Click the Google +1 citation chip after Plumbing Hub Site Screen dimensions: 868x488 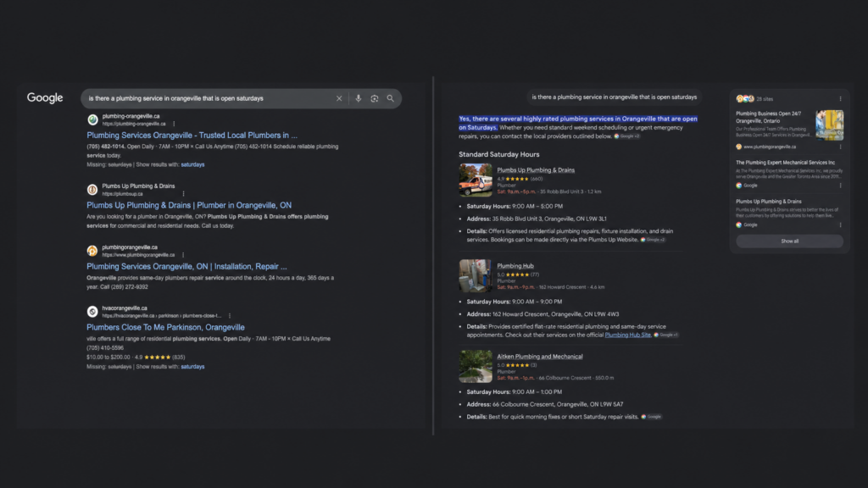[666, 335]
